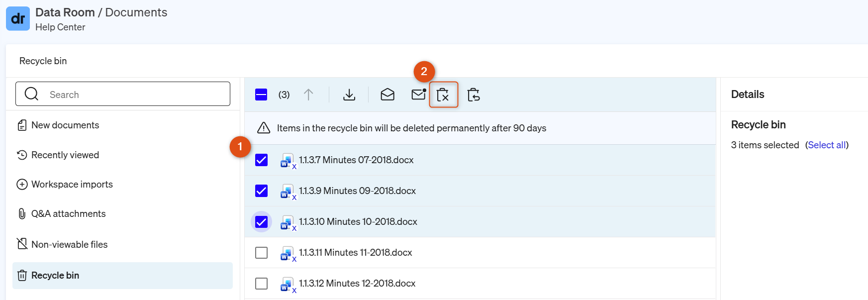Screen dimensions: 868x300
Task: Click the mark-as-unread envelope icon
Action: pos(419,94)
